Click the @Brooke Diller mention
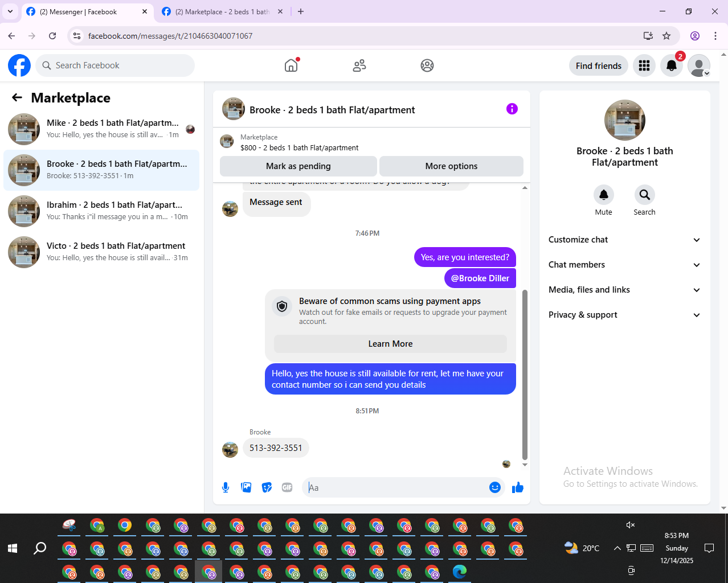 click(x=480, y=278)
